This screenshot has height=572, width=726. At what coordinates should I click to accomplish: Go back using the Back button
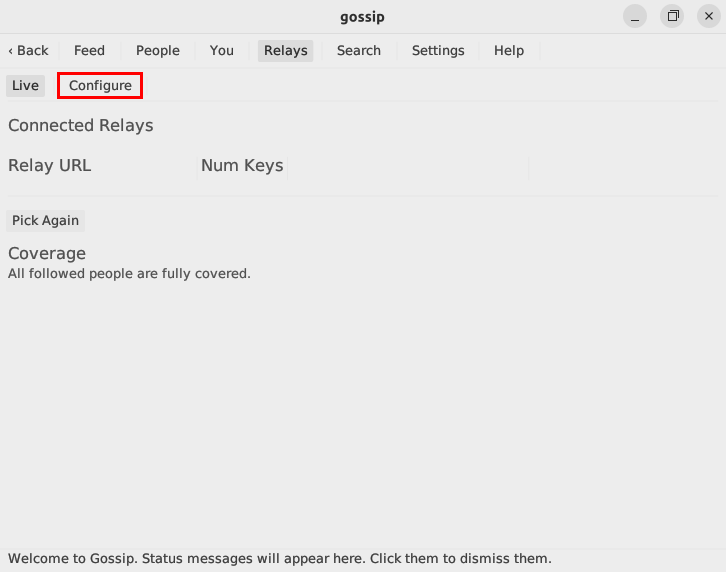pyautogui.click(x=29, y=50)
